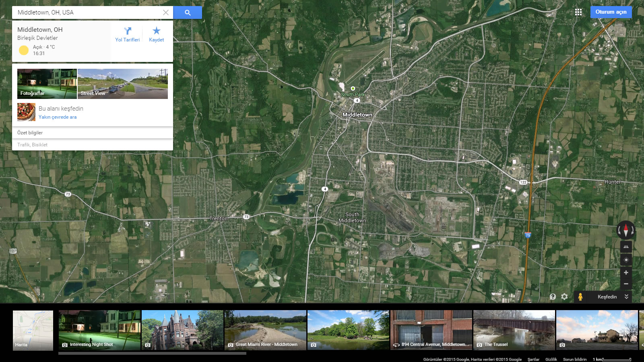
Task: Show my location on map
Action: pos(625,260)
